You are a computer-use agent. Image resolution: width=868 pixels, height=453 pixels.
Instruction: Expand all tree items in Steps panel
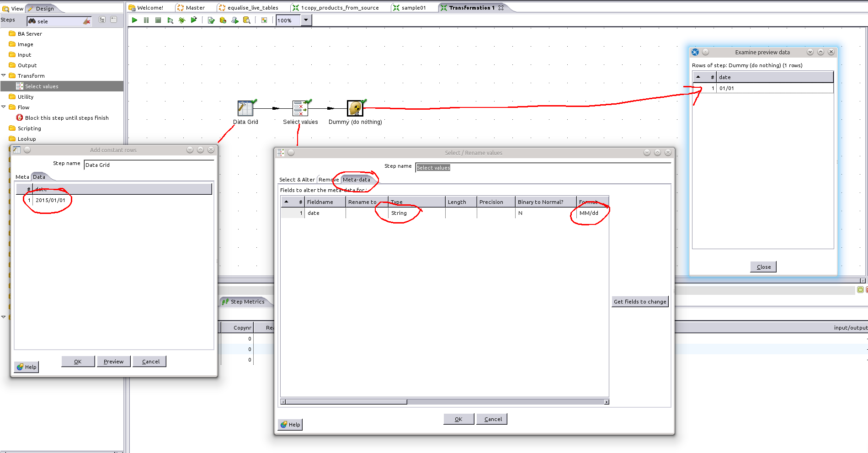[x=102, y=20]
